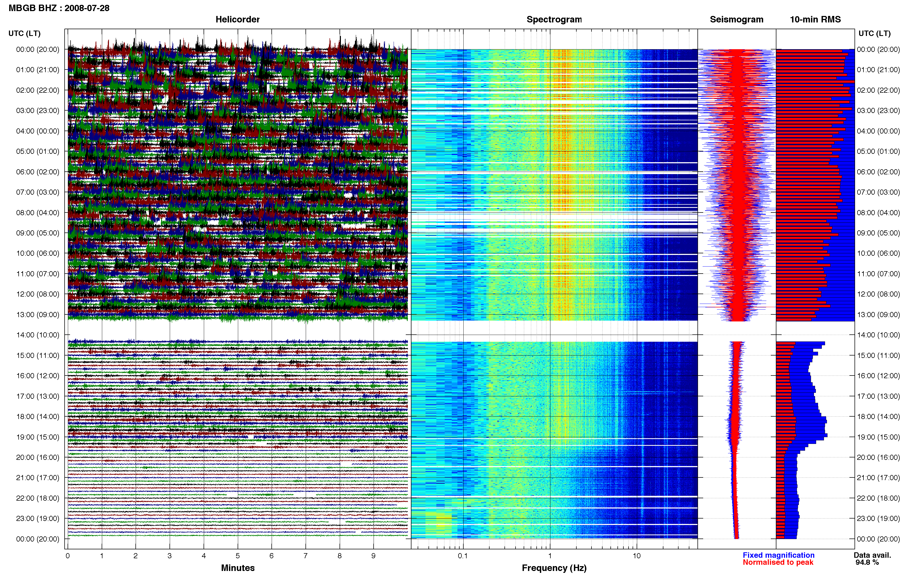The width and height of the screenshot is (924, 578).
Task: Click "13:00 (09:00)" on the left time axis
Action: coord(38,315)
